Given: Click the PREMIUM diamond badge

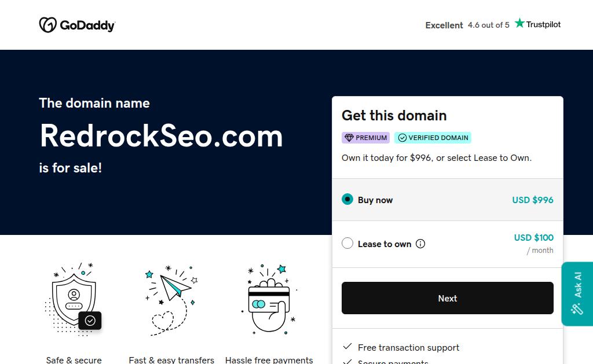Looking at the screenshot, I should [365, 138].
